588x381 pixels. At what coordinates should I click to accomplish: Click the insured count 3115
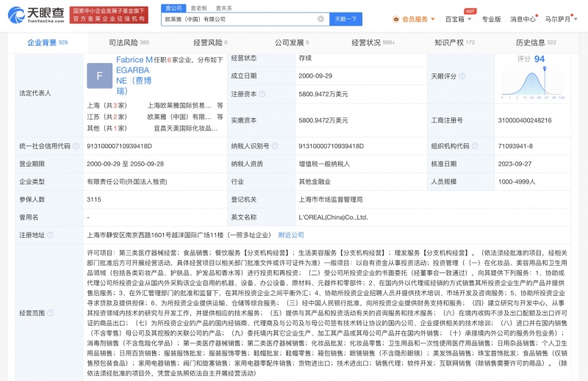[94, 200]
